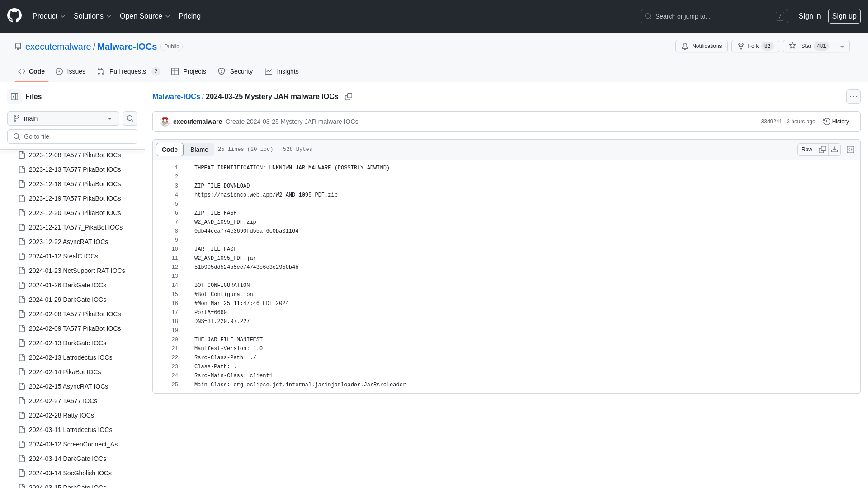Click the Insights tab icon
Screen dimensions: 868x488
click(269, 71)
